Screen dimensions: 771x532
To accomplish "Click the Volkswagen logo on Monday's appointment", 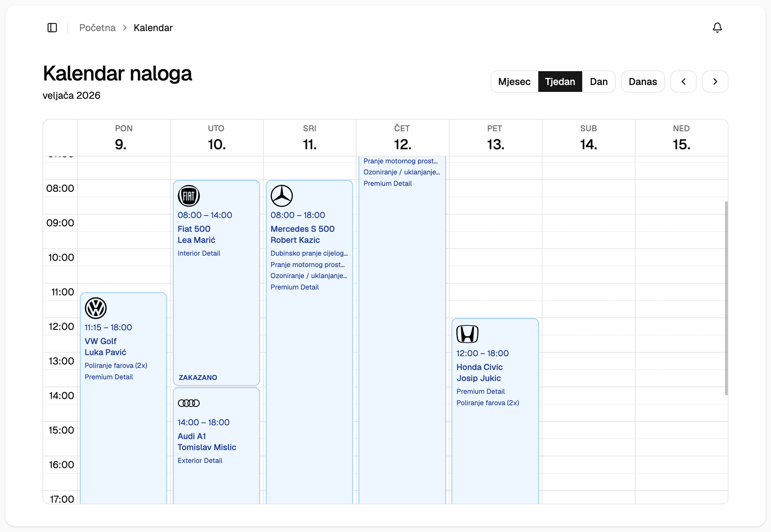I will pyautogui.click(x=96, y=308).
